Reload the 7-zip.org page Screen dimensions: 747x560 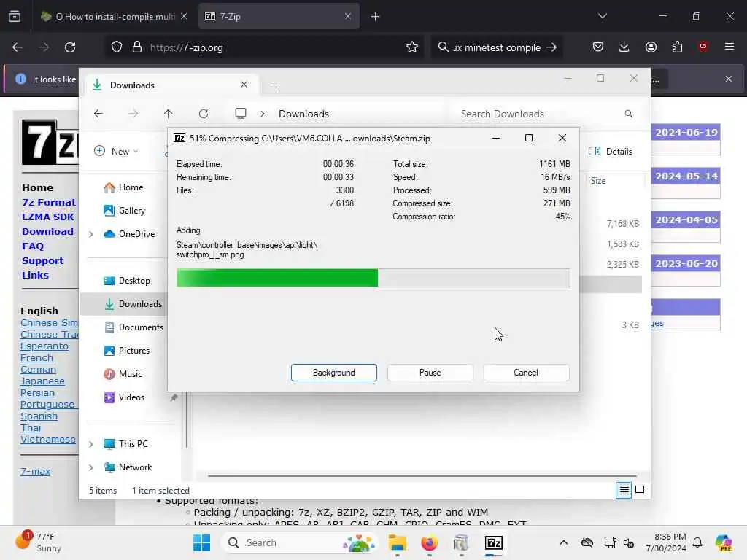[x=70, y=47]
